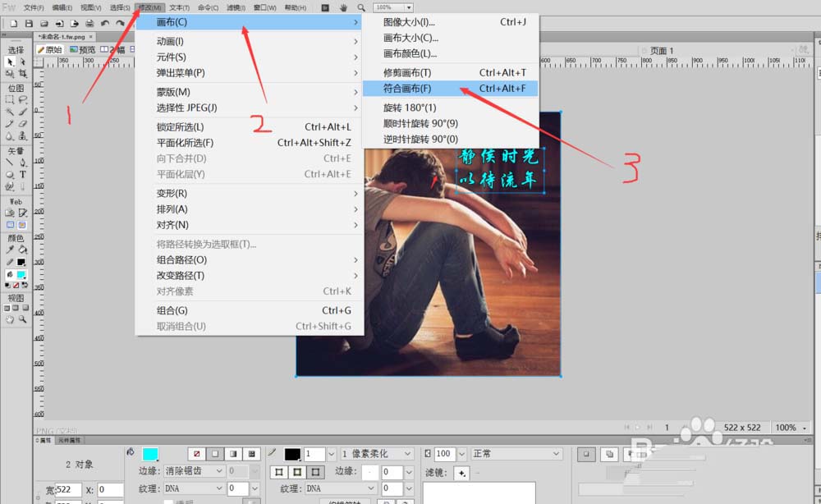The image size is (821, 504).
Task: Set fill type to Gradient in properties
Action: click(233, 454)
